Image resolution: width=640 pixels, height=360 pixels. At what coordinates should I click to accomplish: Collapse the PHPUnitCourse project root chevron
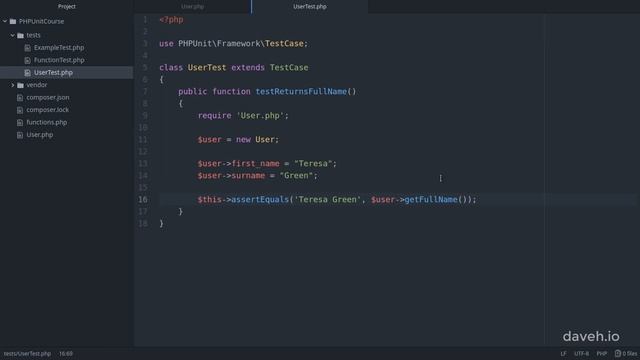point(5,21)
